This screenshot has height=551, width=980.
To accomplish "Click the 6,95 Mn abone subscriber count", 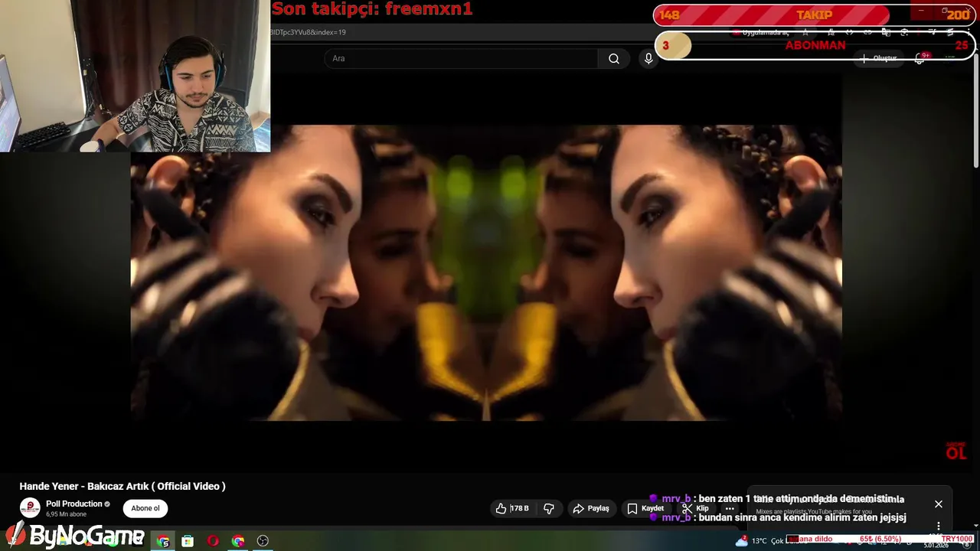I will (66, 514).
